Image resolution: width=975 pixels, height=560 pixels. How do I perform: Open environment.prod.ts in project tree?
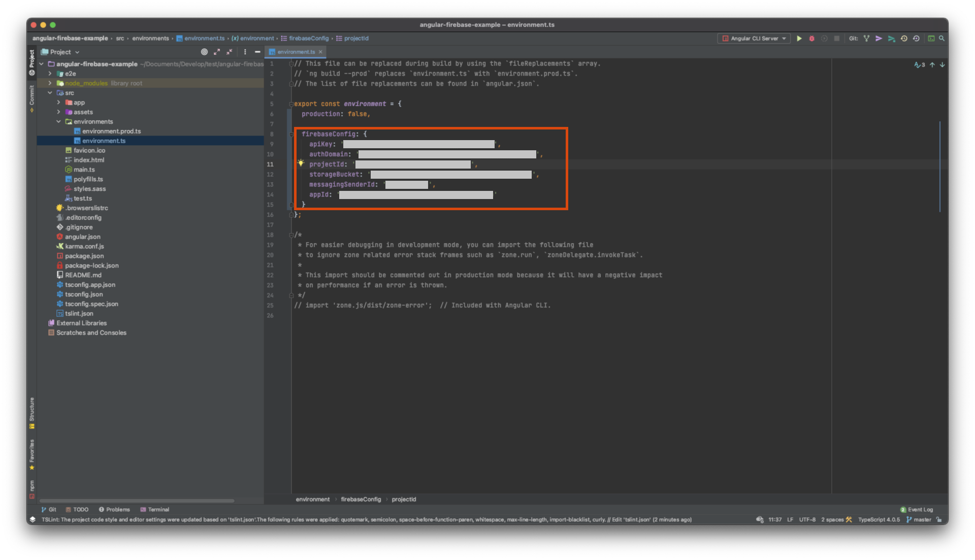[111, 131]
